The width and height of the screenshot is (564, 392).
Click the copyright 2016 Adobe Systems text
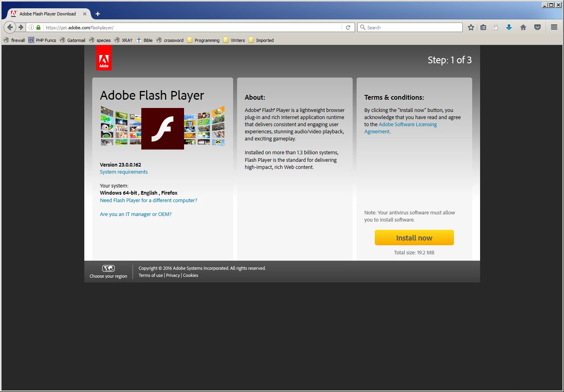[202, 268]
